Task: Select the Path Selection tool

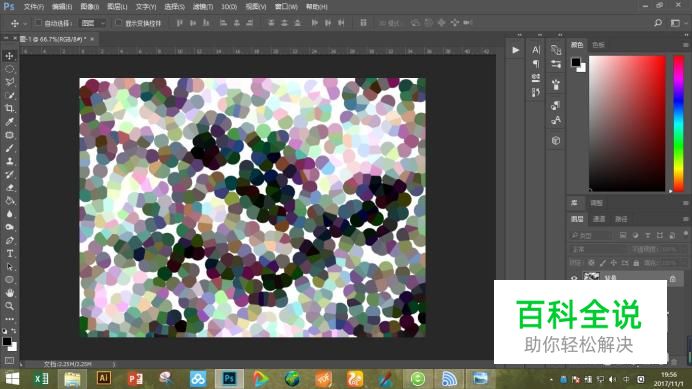Action: click(x=9, y=267)
